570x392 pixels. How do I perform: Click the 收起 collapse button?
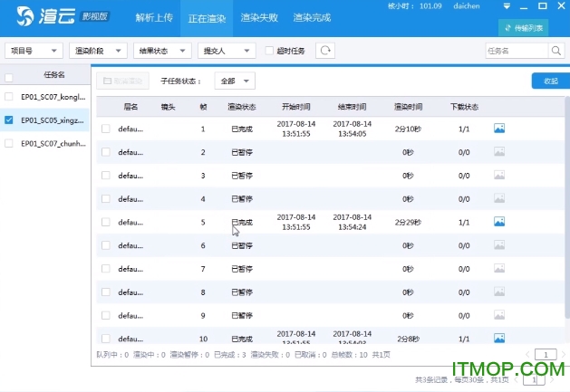pyautogui.click(x=551, y=81)
